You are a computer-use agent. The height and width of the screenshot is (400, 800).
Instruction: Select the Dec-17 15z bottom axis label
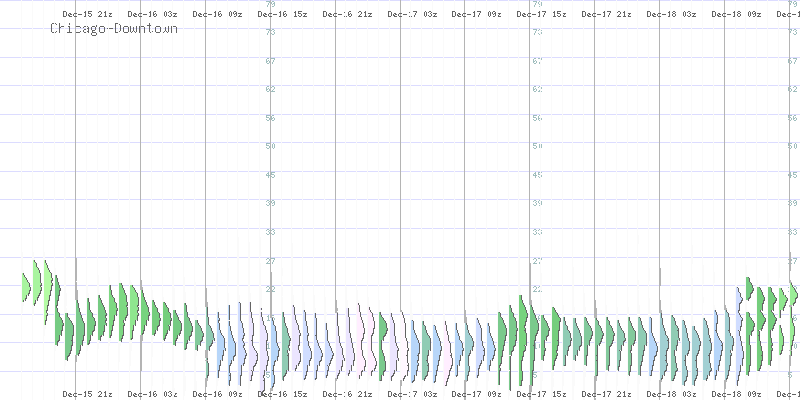click(542, 394)
